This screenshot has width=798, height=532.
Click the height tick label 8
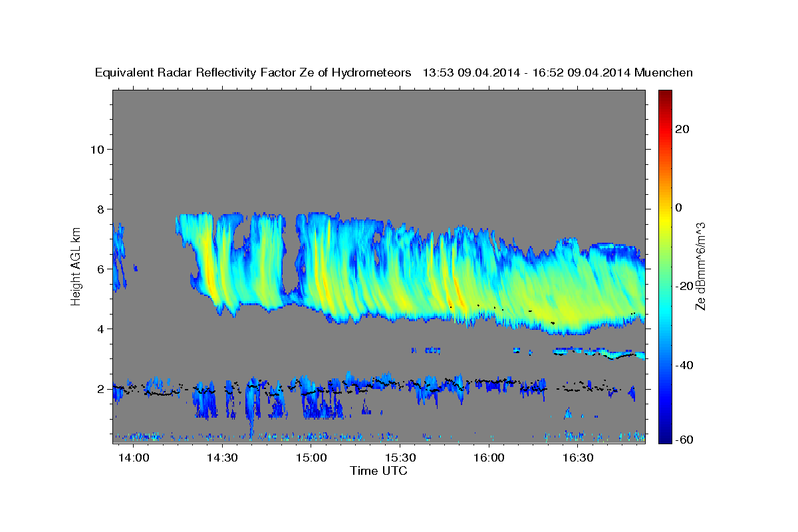tap(100, 209)
